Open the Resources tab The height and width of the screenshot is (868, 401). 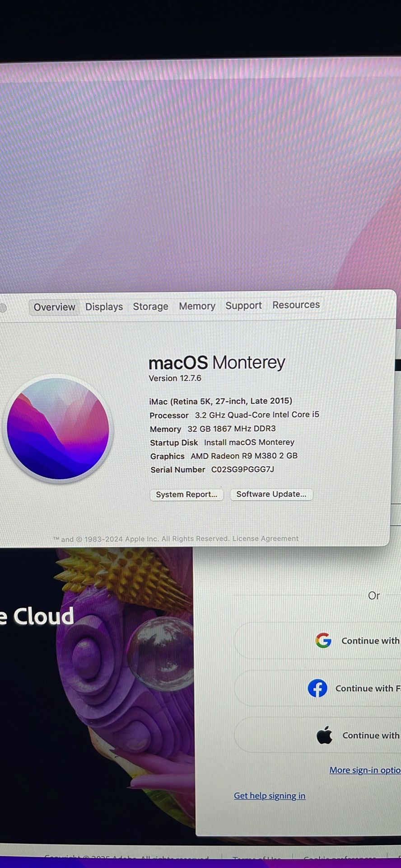(x=296, y=305)
